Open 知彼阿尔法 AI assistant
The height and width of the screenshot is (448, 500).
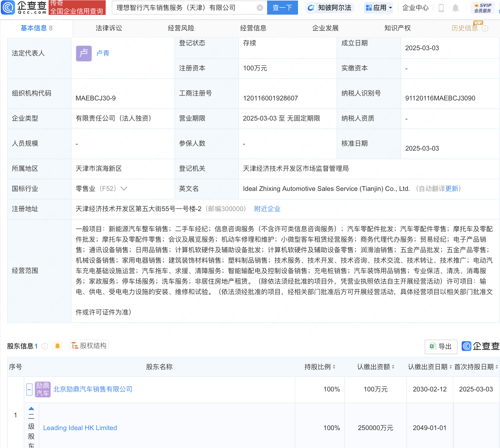330,8
